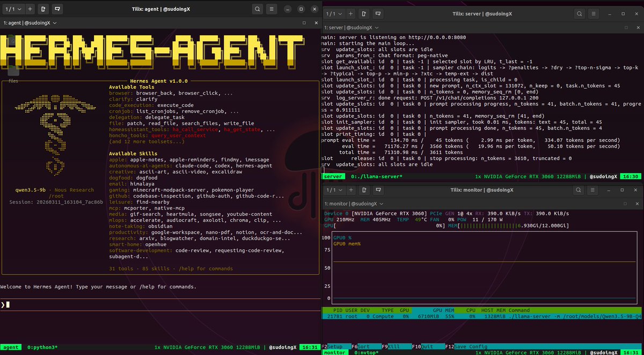The image size is (644, 355).
Task: Open the 1/1 session switcher in monitor window
Action: click(x=334, y=190)
